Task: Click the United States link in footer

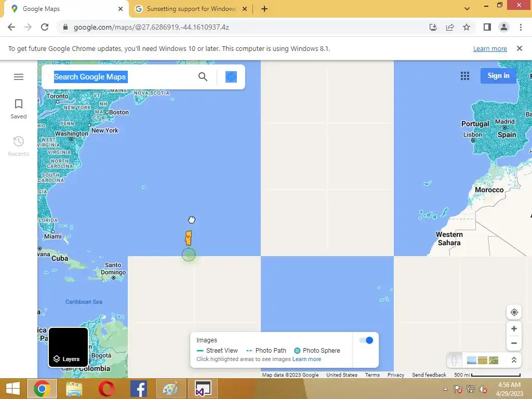Action: coord(342,375)
